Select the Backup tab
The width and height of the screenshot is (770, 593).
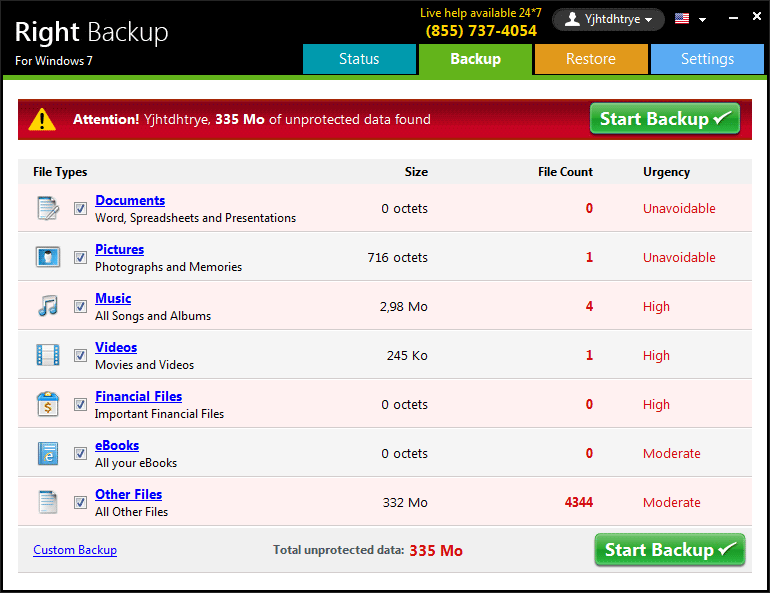pyautogui.click(x=475, y=59)
